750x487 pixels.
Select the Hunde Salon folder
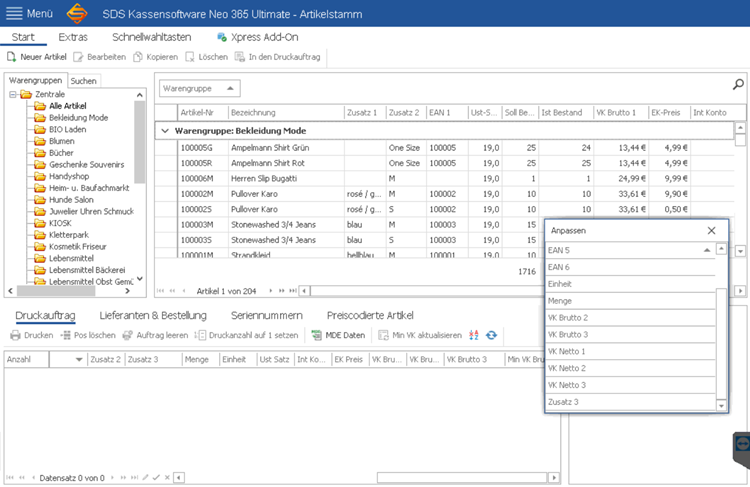click(x=71, y=199)
